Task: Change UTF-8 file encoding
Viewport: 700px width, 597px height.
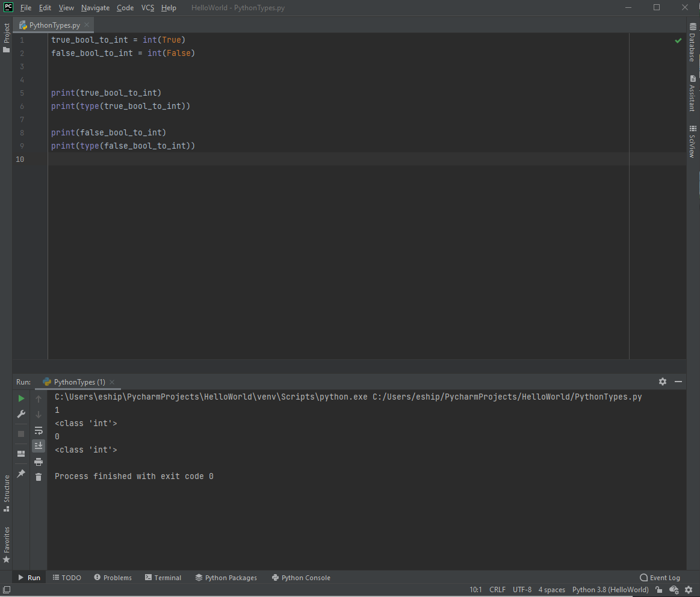Action: pos(522,590)
